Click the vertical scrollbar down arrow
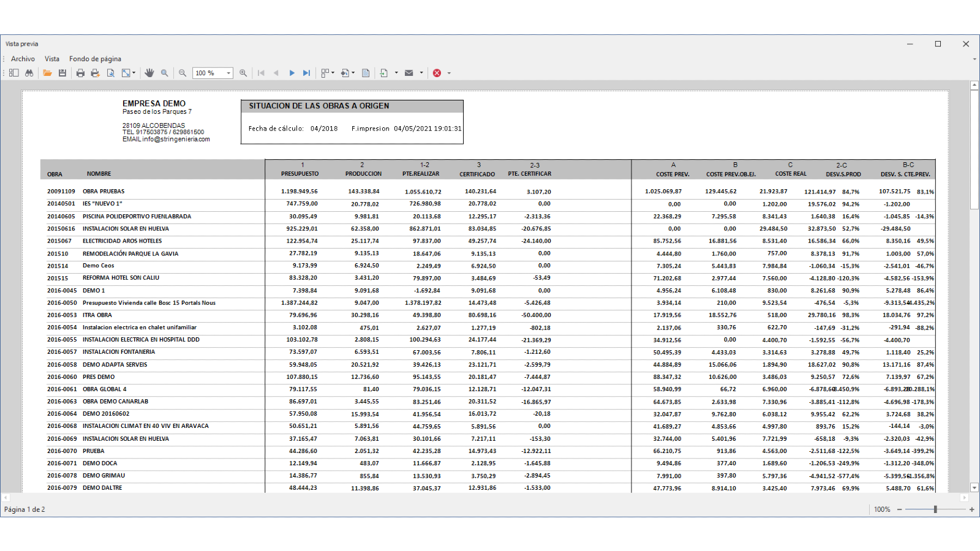The image size is (980, 551). [974, 488]
